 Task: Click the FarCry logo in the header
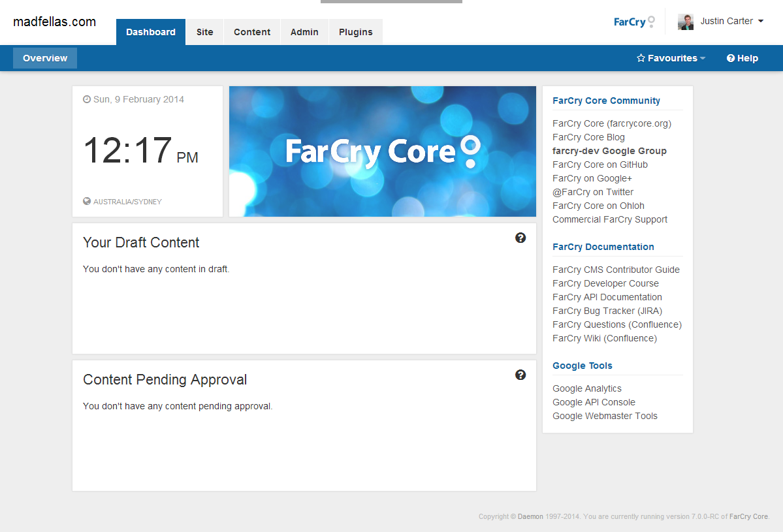click(633, 22)
